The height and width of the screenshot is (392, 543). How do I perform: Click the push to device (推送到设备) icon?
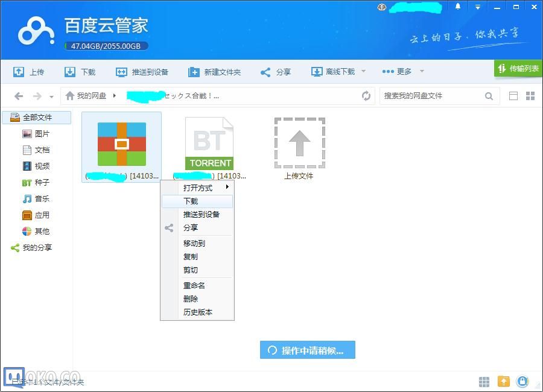(121, 72)
